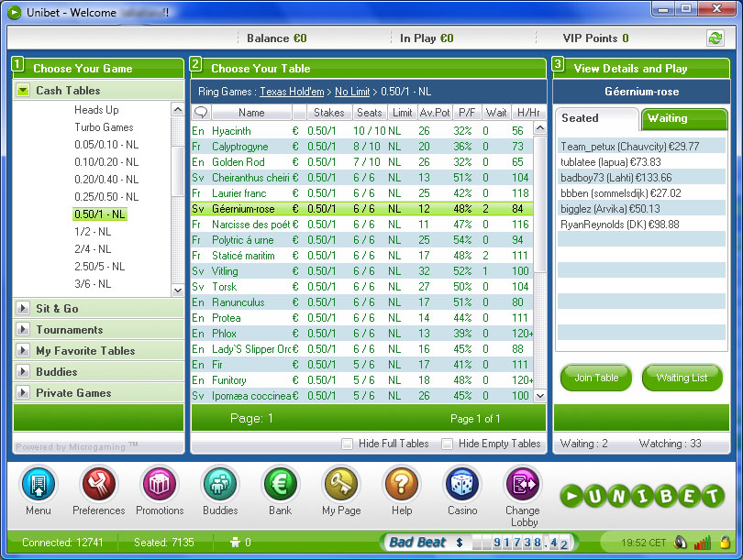Image resolution: width=743 pixels, height=560 pixels.
Task: Select the 0.05/0.10 - NL stakes
Action: coord(106,145)
